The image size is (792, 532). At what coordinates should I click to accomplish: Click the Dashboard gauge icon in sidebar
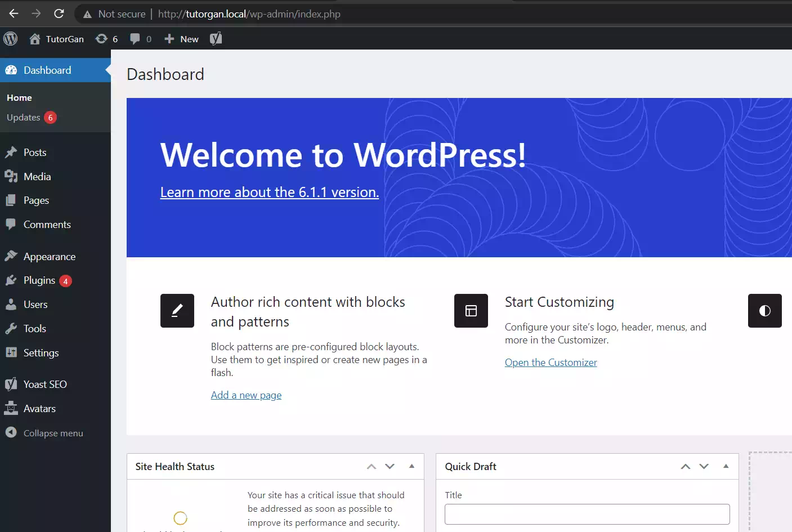pos(11,70)
